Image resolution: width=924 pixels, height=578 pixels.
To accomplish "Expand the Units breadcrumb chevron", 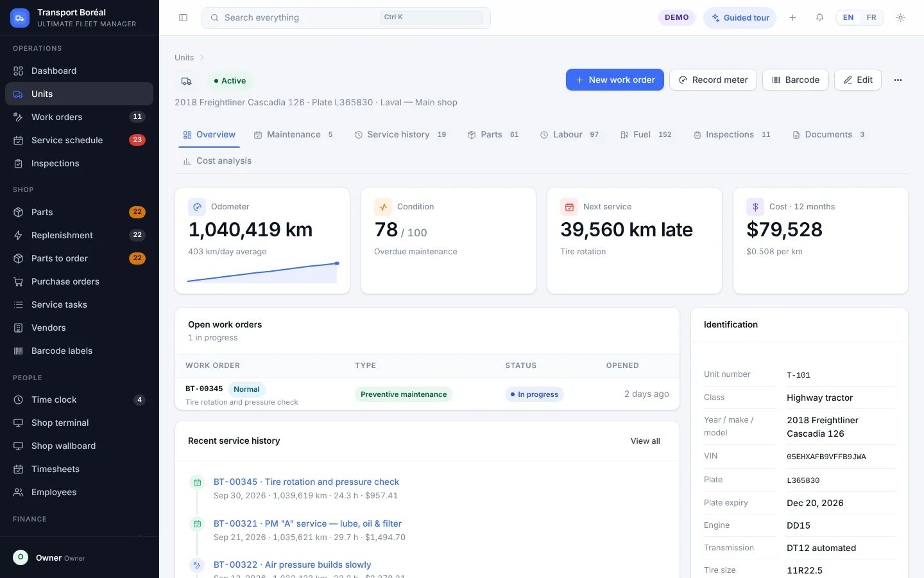I will (201, 58).
